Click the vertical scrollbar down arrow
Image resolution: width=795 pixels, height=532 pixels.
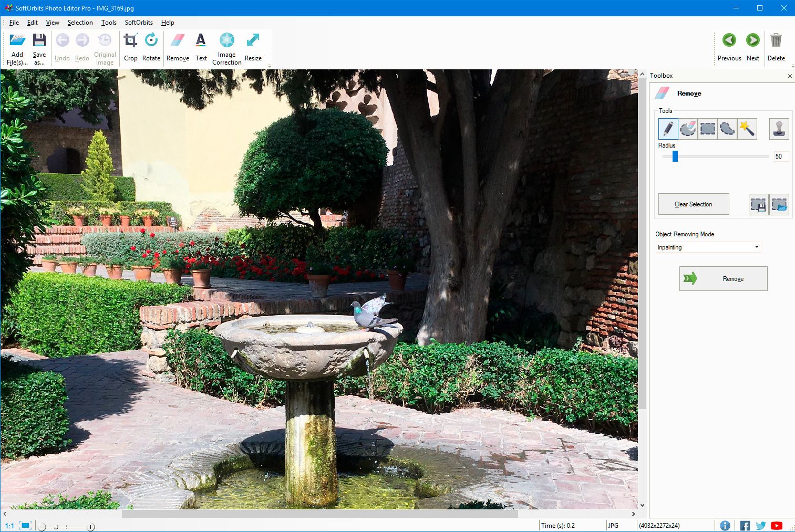[x=642, y=505]
